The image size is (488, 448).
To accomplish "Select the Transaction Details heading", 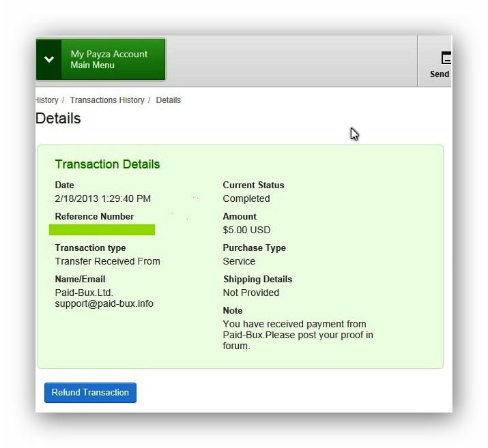I will point(107,164).
